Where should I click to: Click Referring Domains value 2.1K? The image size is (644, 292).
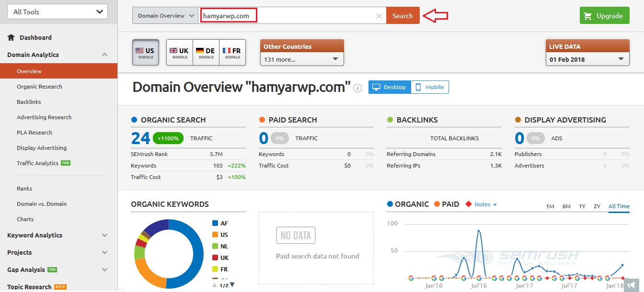point(496,154)
